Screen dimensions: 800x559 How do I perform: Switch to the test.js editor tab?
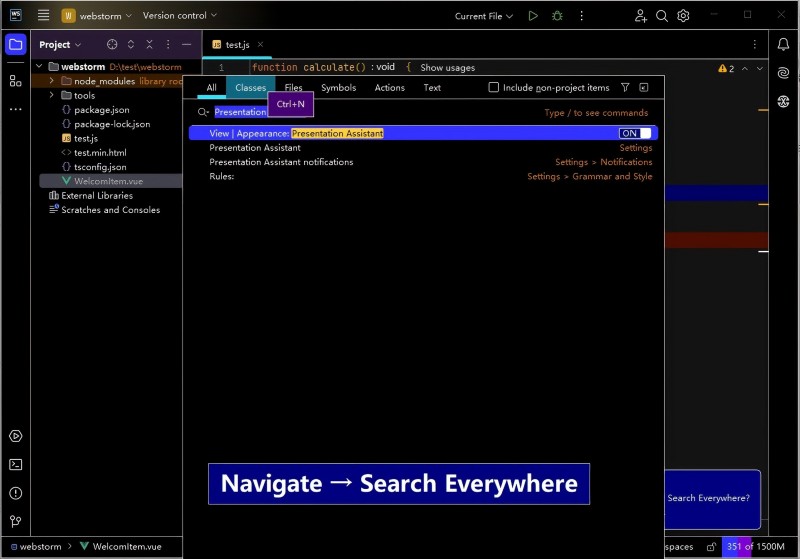[x=237, y=45]
